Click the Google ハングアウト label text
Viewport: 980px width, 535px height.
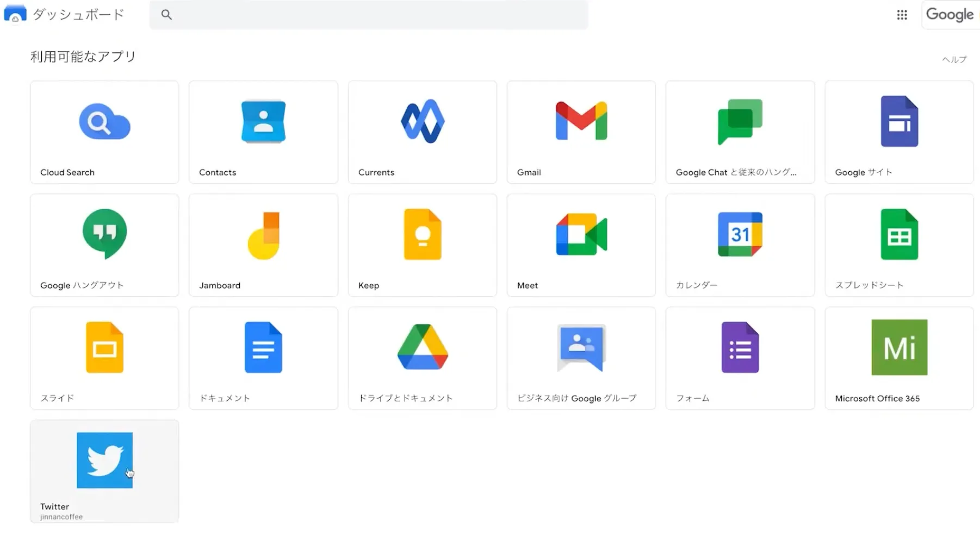(x=82, y=285)
